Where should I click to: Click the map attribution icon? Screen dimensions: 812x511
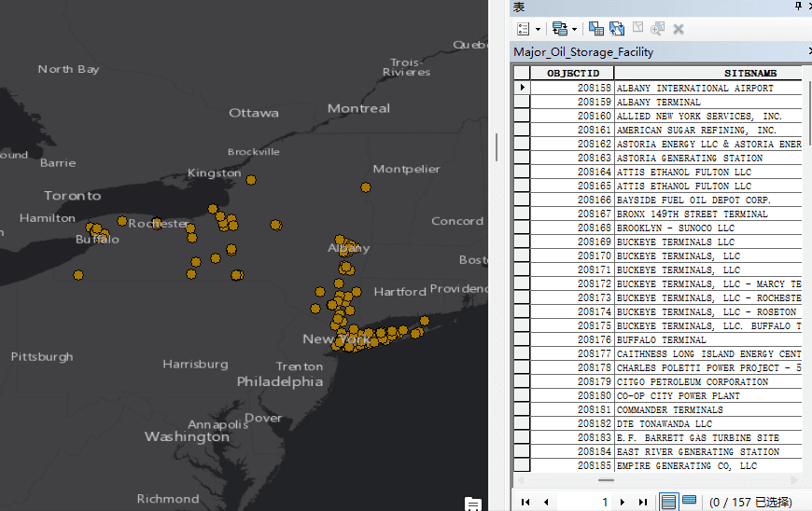click(473, 504)
